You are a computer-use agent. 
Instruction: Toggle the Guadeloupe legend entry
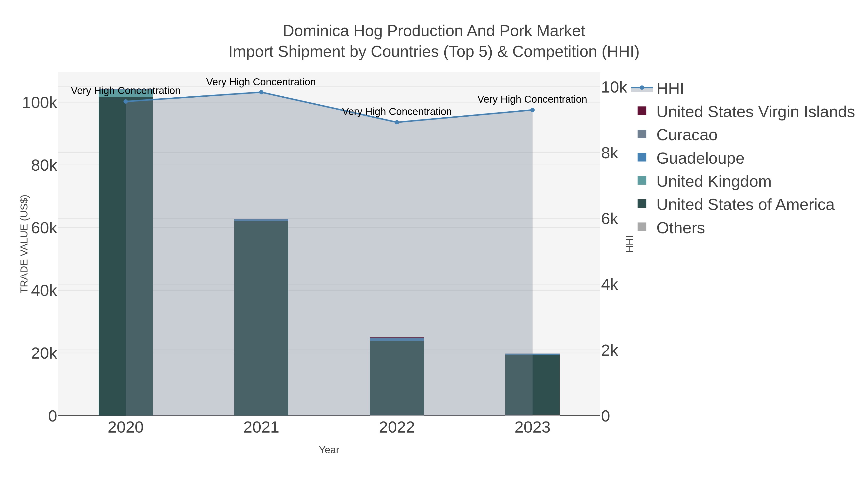[x=691, y=158]
